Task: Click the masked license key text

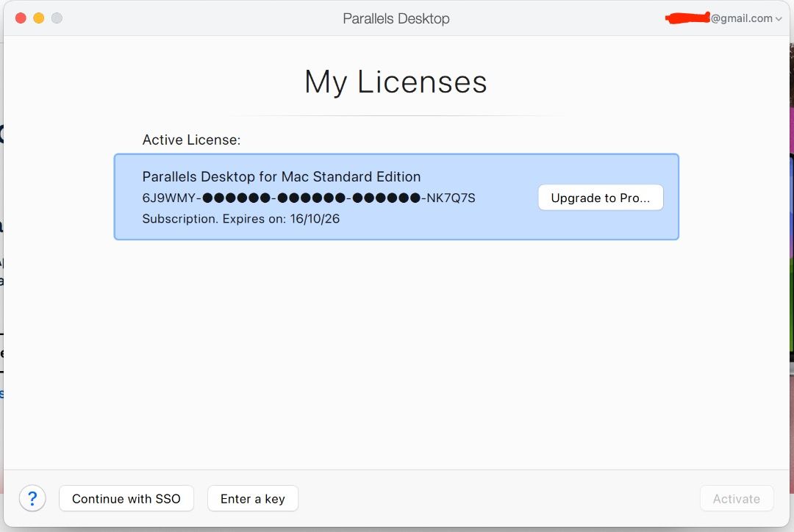Action: [308, 198]
